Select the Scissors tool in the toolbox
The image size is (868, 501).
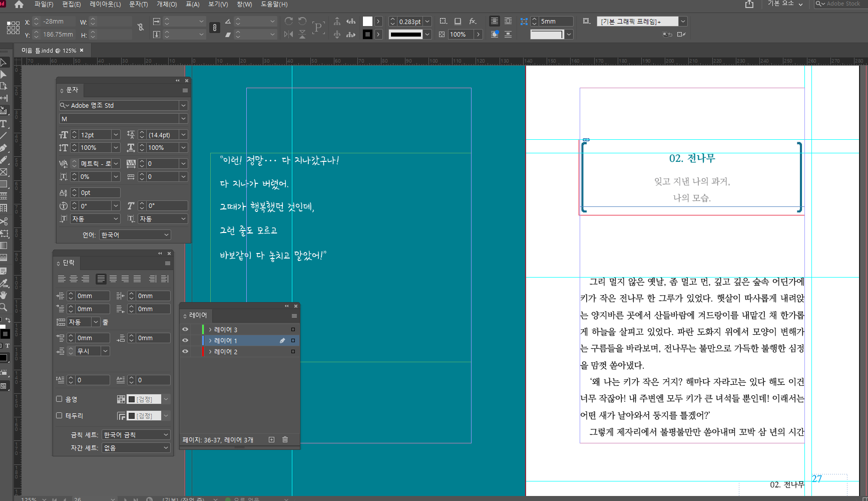[x=4, y=221]
